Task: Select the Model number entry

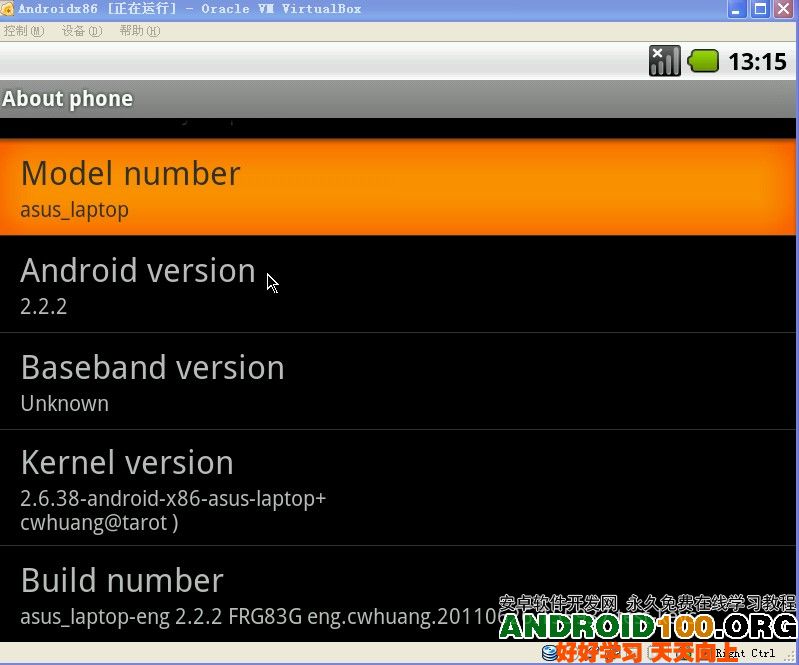Action: tap(397, 187)
